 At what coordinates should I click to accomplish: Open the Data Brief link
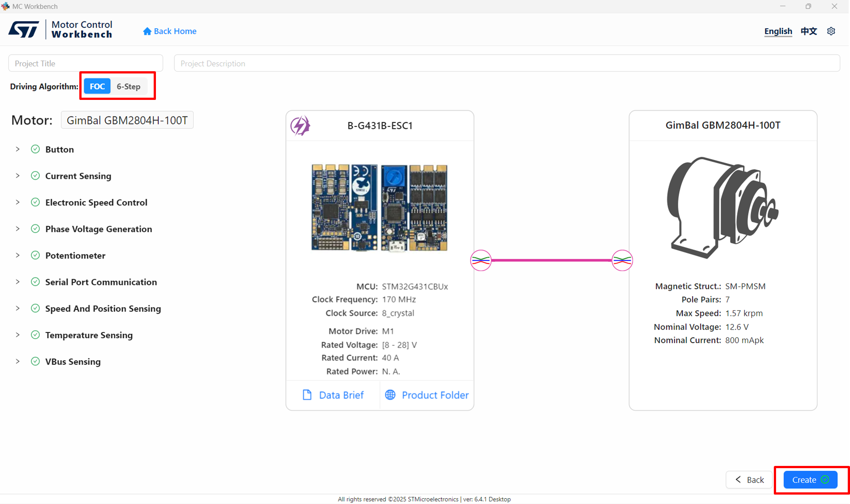click(333, 395)
